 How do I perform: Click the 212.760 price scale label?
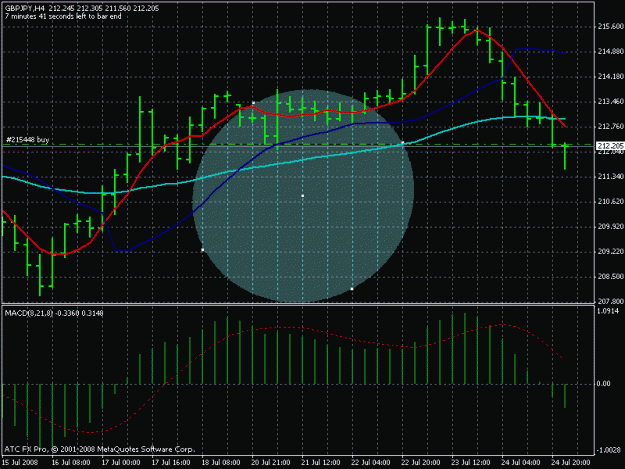click(x=610, y=127)
